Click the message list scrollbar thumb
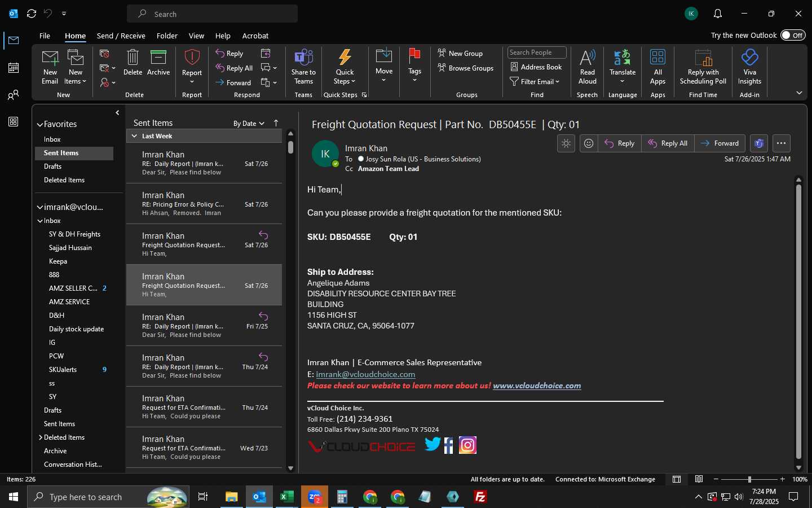812x508 pixels. pyautogui.click(x=290, y=147)
